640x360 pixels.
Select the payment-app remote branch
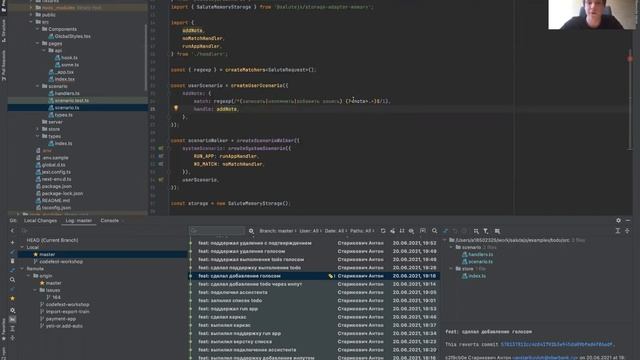coord(61,319)
